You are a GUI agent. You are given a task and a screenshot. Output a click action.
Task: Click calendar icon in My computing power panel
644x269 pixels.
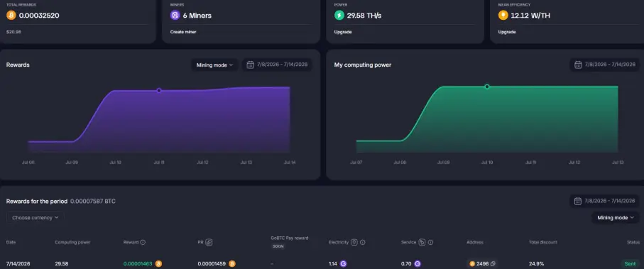(578, 65)
